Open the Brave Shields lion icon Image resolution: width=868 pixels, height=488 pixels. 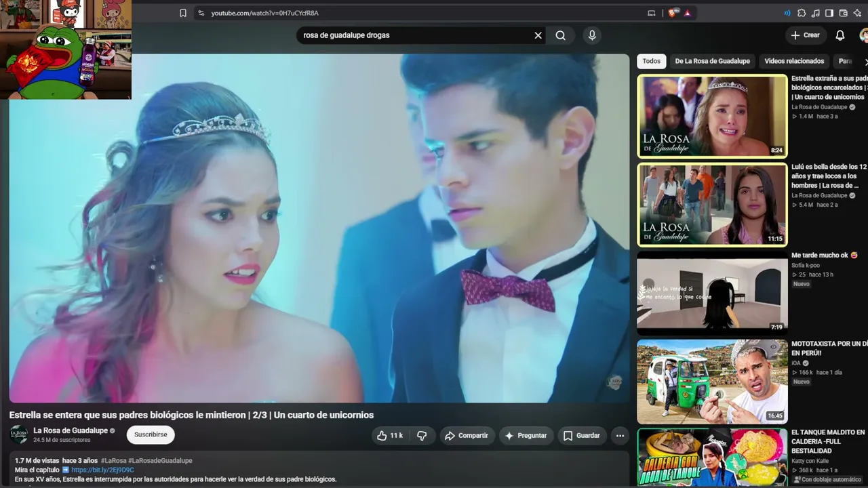point(673,13)
